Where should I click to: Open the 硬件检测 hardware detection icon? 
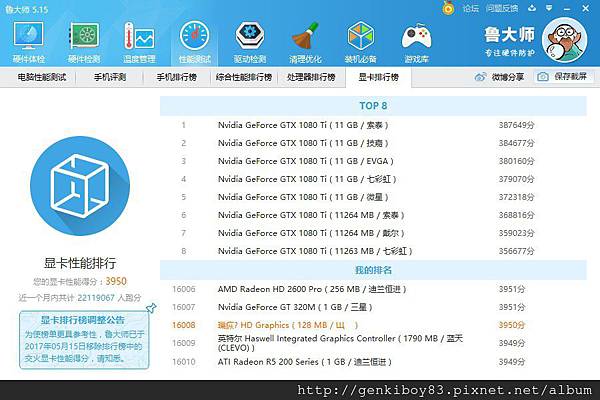pyautogui.click(x=84, y=42)
